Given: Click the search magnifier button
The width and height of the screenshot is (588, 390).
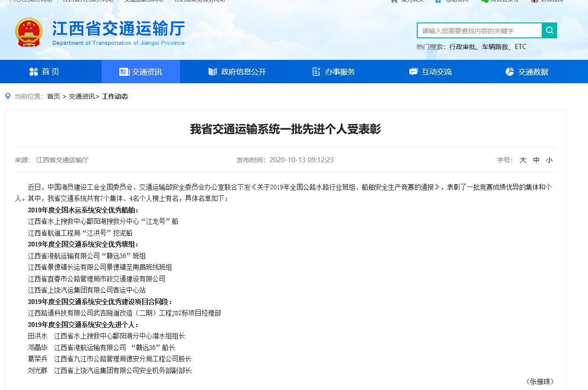Looking at the screenshot, I should tap(550, 30).
